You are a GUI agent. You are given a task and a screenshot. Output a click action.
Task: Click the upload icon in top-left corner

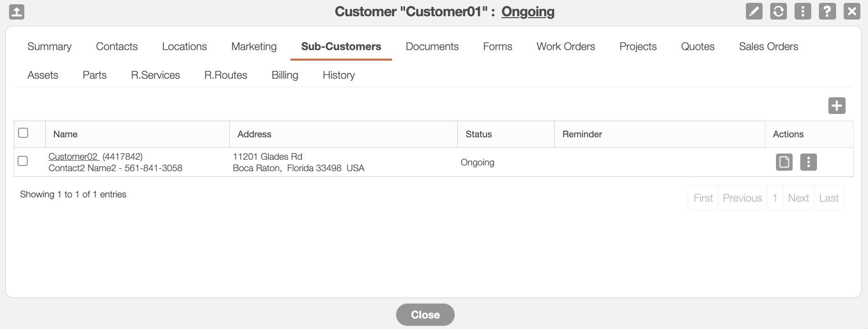pos(17,12)
